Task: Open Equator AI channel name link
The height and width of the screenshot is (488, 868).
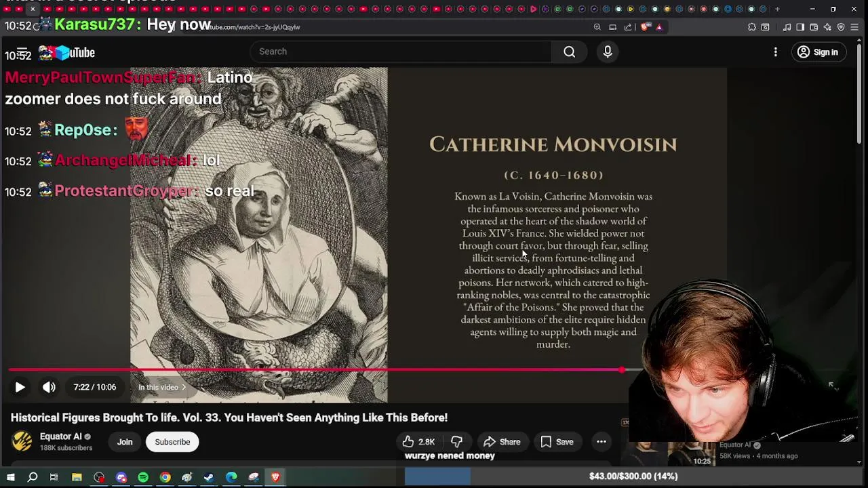Action: pos(61,436)
